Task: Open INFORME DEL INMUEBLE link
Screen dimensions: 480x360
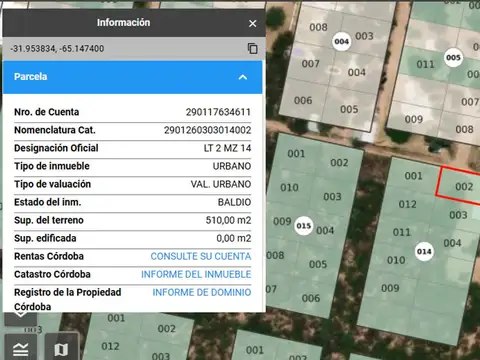Action: click(196, 274)
